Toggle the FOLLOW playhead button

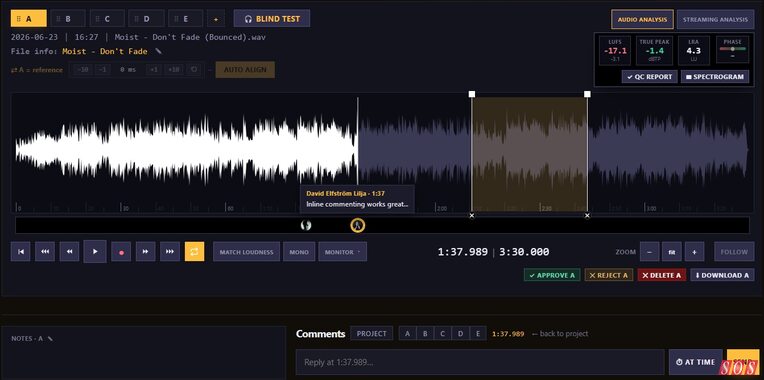(x=734, y=252)
